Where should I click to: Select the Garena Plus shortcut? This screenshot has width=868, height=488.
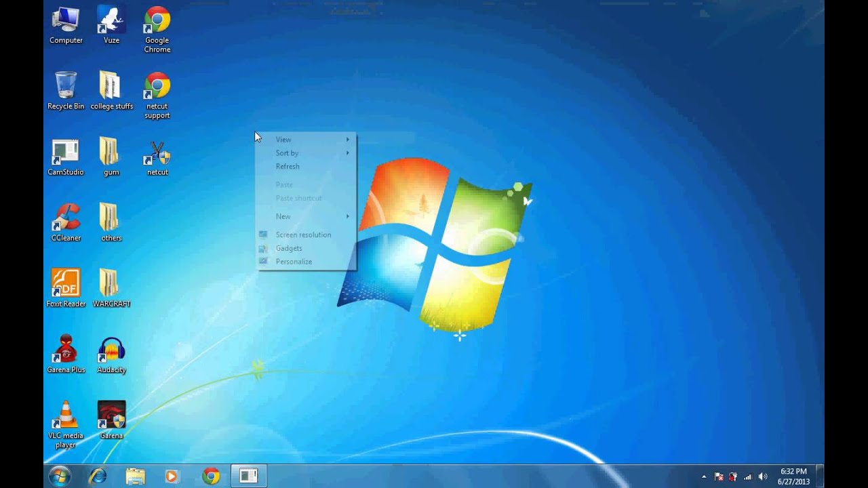tap(66, 354)
